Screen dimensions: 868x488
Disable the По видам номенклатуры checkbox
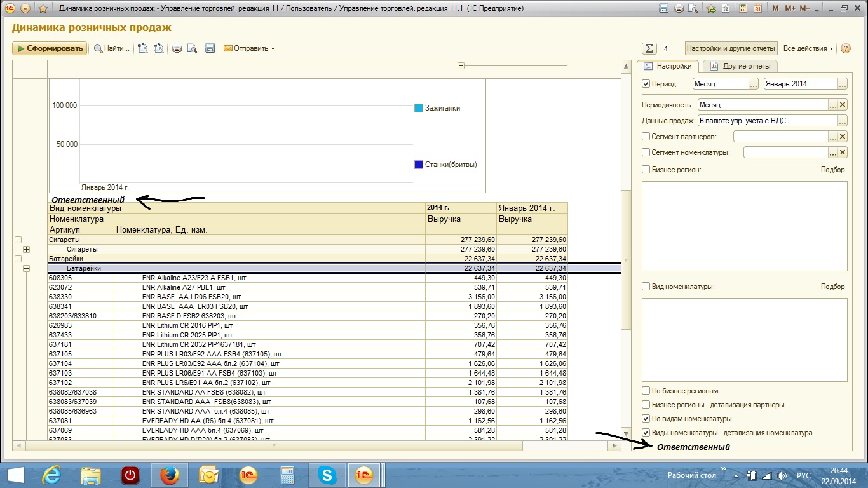point(646,419)
